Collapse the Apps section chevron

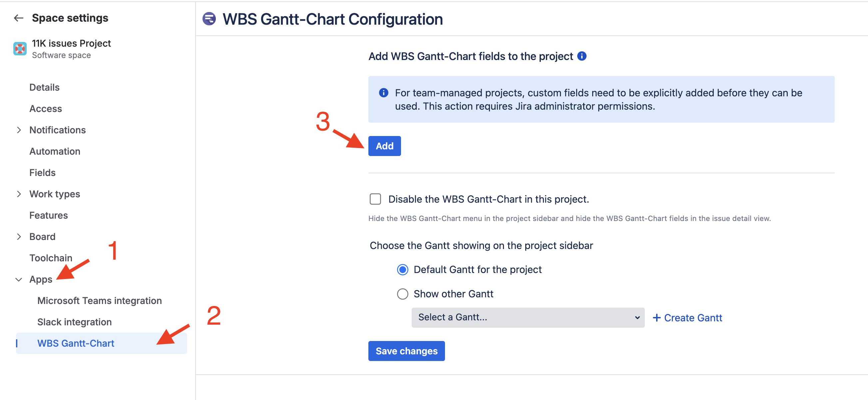click(x=19, y=279)
